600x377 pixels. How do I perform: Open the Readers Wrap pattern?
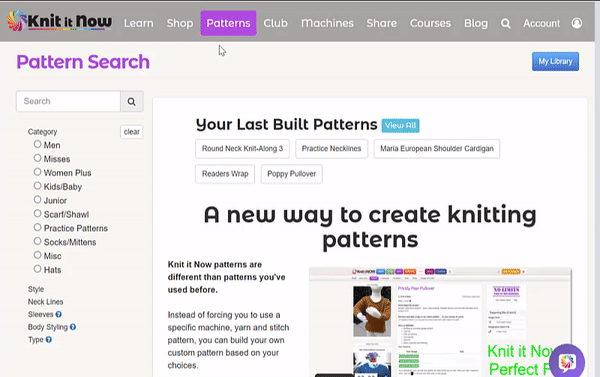tap(225, 174)
